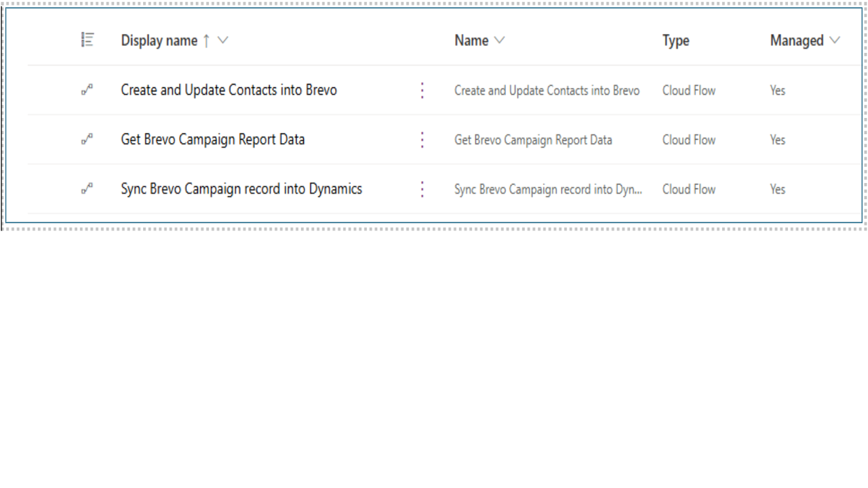Screen dimensions: 868x488
Task: Sort by the Display name column header
Action: 159,41
